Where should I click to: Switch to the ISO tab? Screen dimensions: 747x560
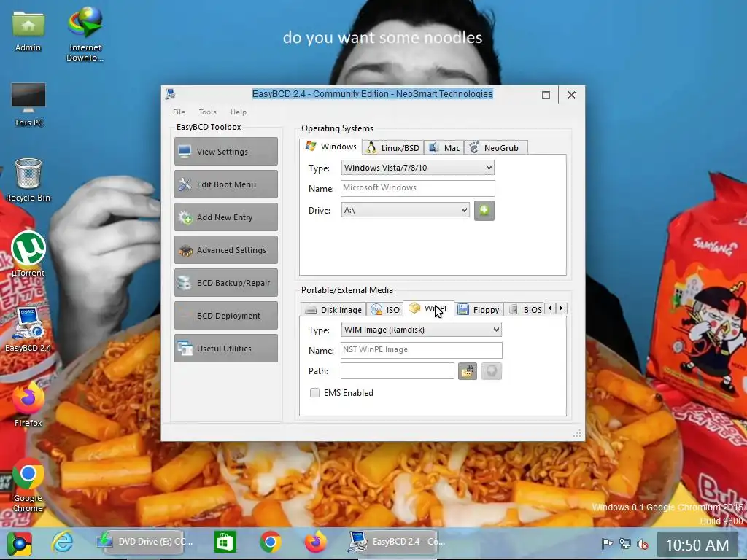385,309
